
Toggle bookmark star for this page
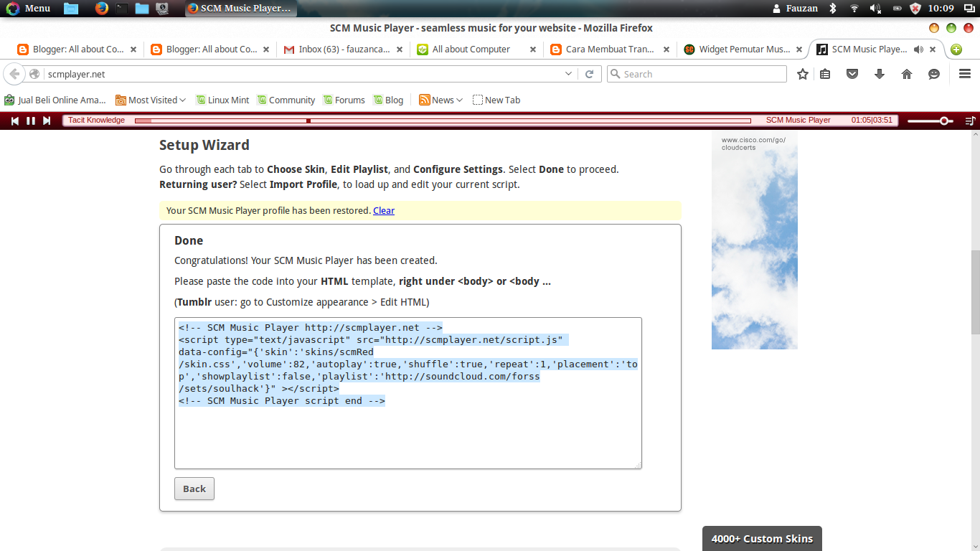pos(802,73)
